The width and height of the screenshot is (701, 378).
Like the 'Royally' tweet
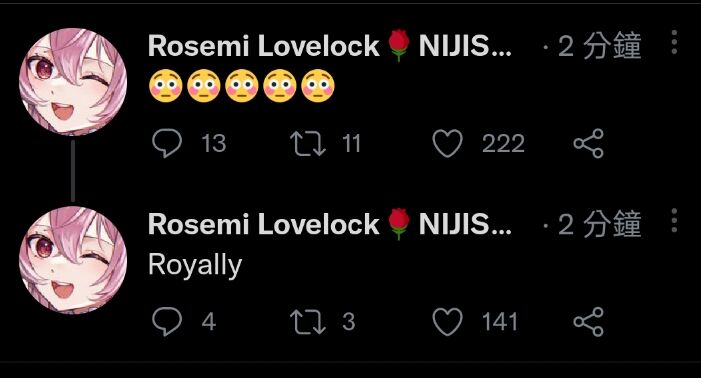point(447,322)
